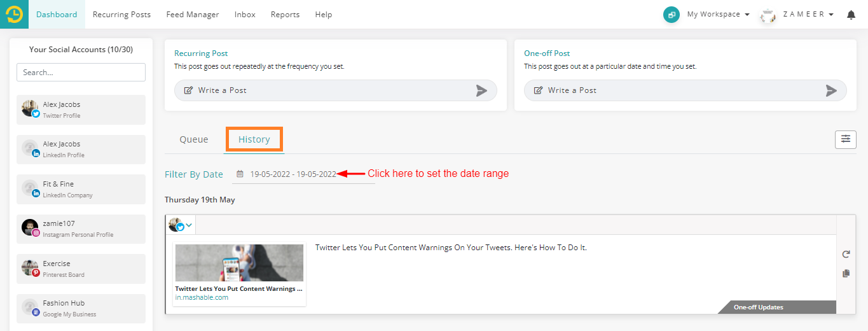
Task: Select Alex Jacobs Twitter Profile account row
Action: coord(81,109)
